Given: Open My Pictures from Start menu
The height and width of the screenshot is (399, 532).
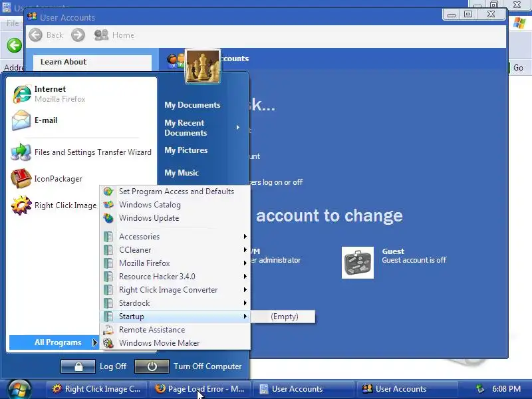Looking at the screenshot, I should 186,150.
